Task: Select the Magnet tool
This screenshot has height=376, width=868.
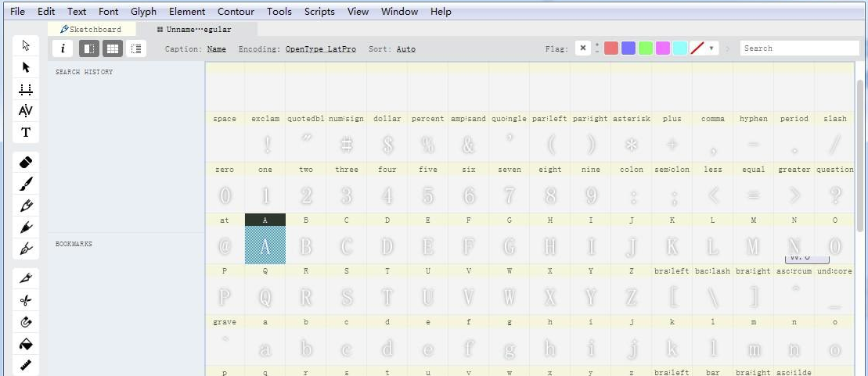Action: coord(26,322)
